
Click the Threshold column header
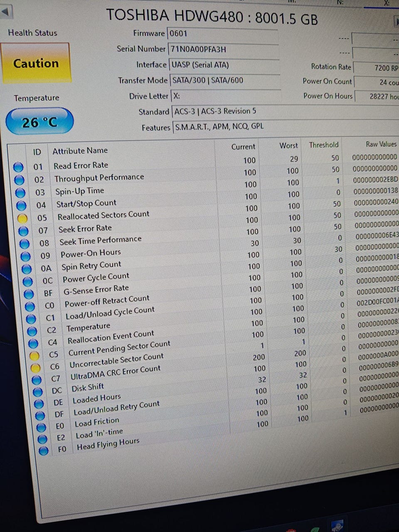(324, 145)
